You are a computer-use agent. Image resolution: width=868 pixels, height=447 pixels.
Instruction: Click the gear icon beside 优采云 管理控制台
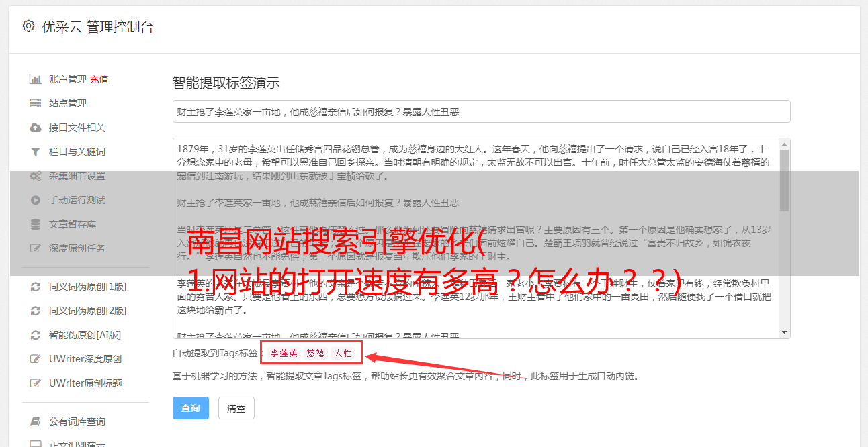pos(28,26)
